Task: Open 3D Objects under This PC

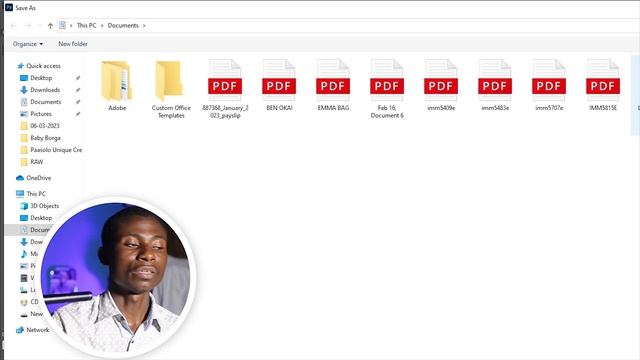Action: [40, 206]
